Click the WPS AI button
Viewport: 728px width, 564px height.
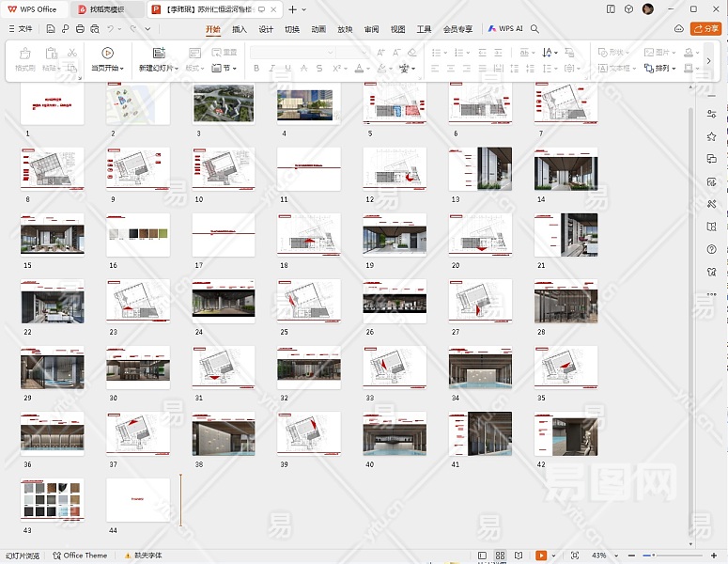[505, 29]
